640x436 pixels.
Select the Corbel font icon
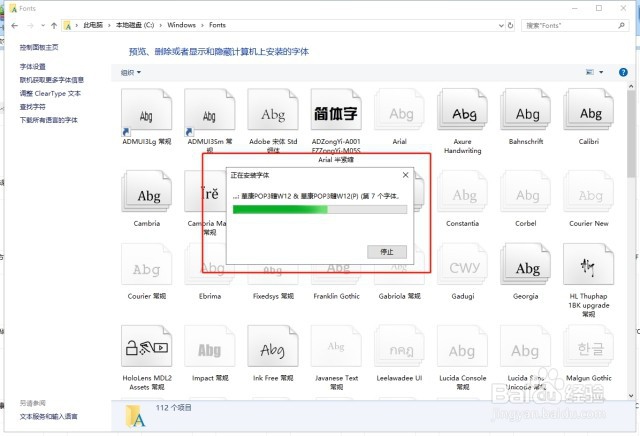pos(526,192)
